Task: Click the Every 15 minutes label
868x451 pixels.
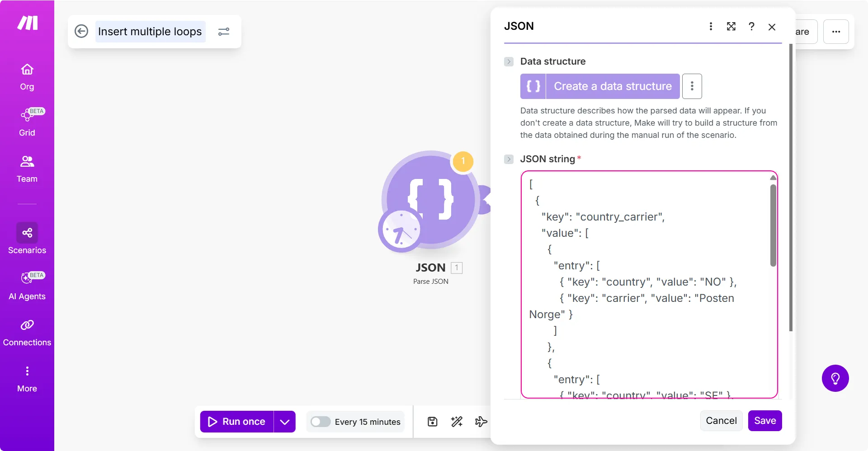Action: 368,422
